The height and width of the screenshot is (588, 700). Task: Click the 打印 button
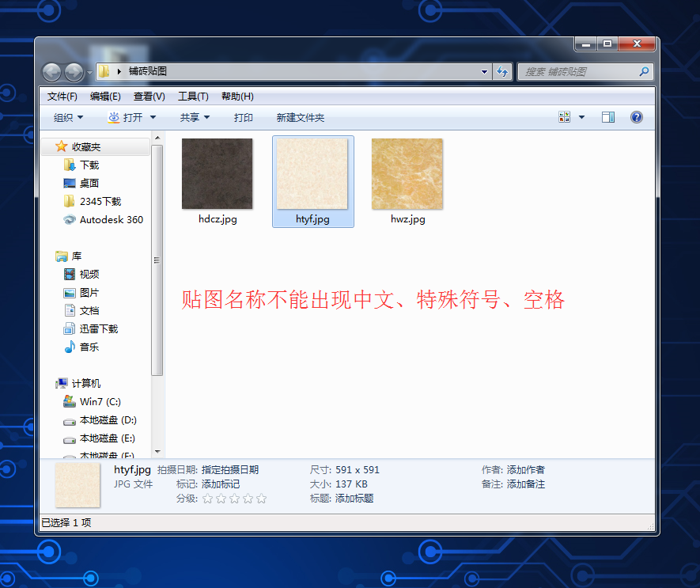click(x=244, y=117)
